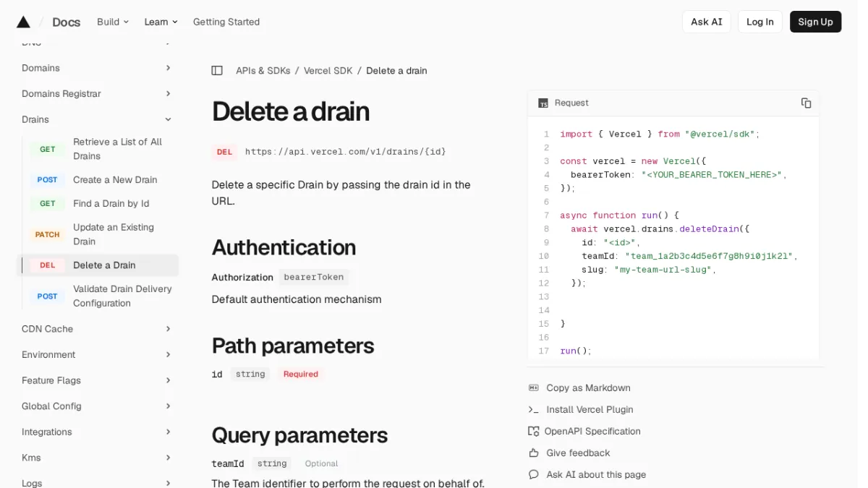Click the OpenAPI Specification icon
Screen dimensions: 868x488
tap(534, 432)
